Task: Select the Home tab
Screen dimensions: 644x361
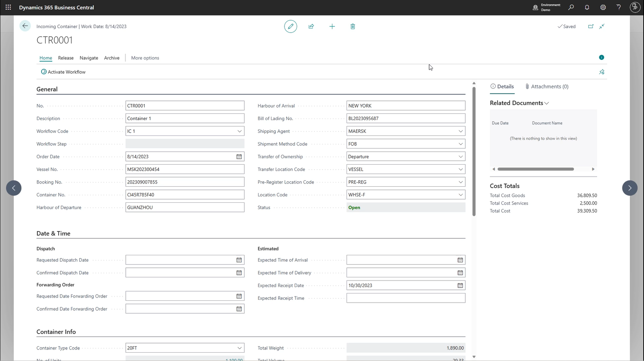Action: point(46,58)
